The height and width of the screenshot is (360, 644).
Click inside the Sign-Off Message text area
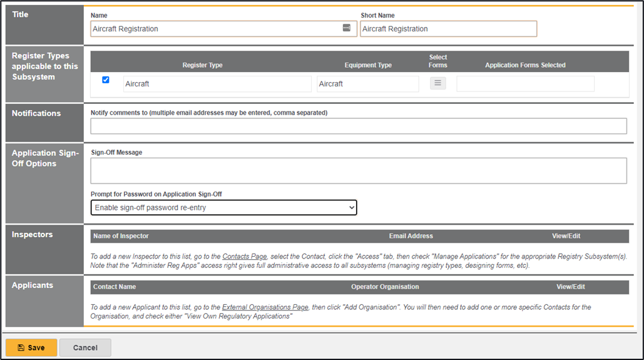tap(358, 170)
